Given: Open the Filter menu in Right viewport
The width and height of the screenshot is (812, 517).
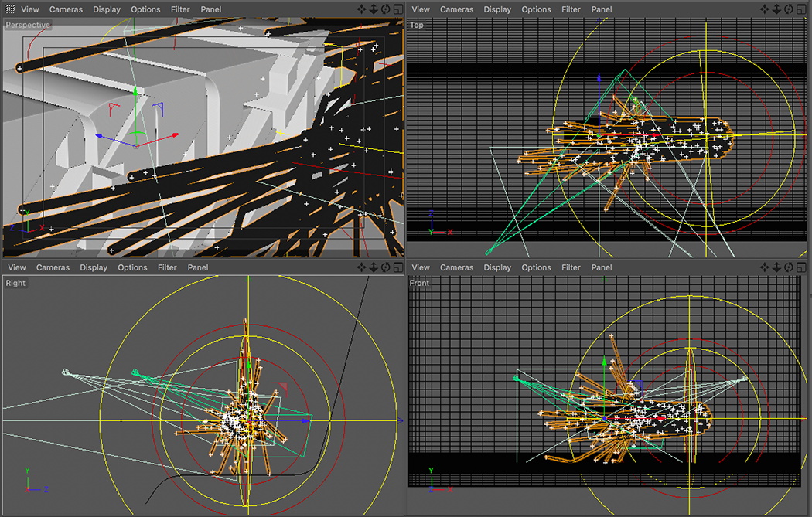Looking at the screenshot, I should 167,267.
